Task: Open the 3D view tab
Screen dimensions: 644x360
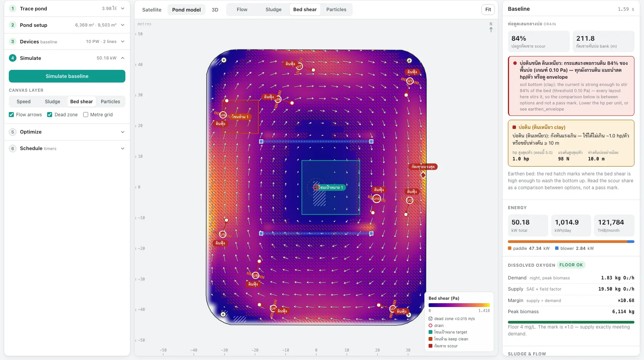Action: coord(215,10)
